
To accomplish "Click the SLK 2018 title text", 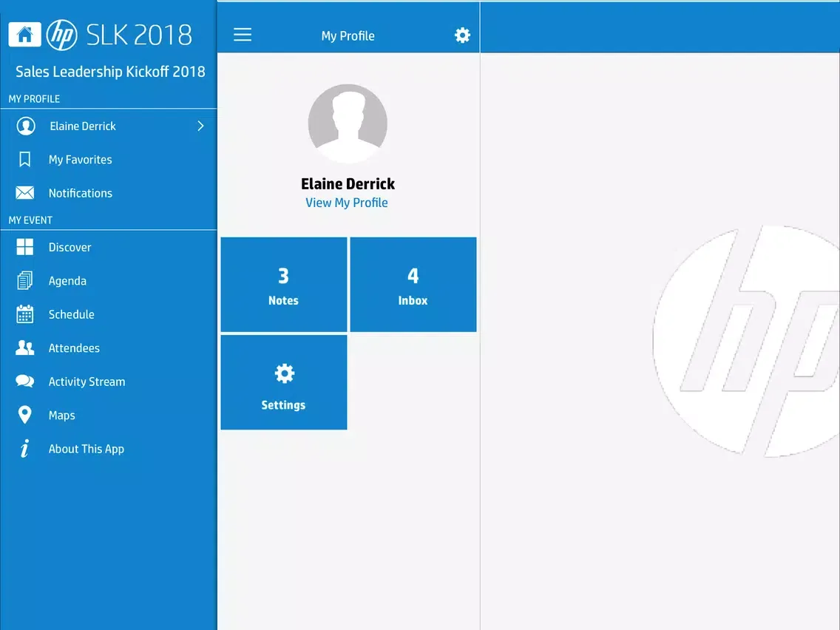I will pyautogui.click(x=139, y=35).
